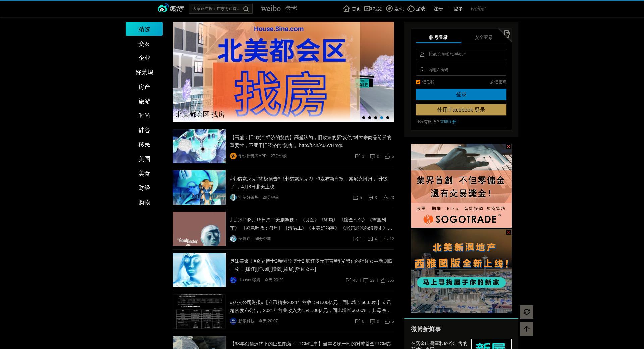Toggle the 记住我 checkbox

pos(418,82)
